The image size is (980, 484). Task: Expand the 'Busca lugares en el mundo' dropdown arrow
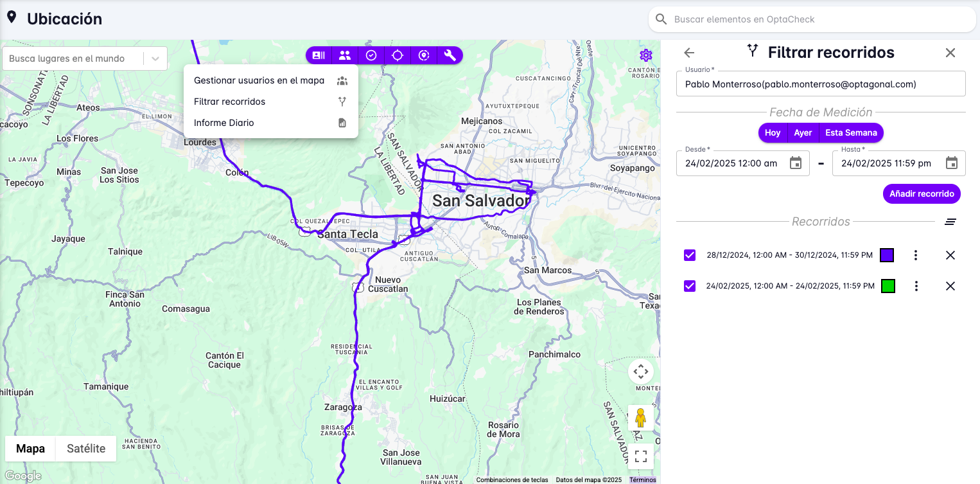coord(155,58)
